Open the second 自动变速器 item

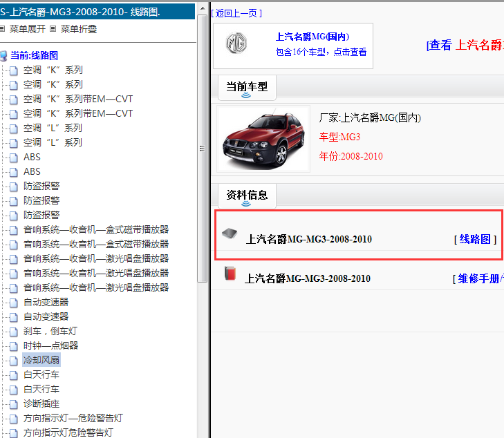46,317
